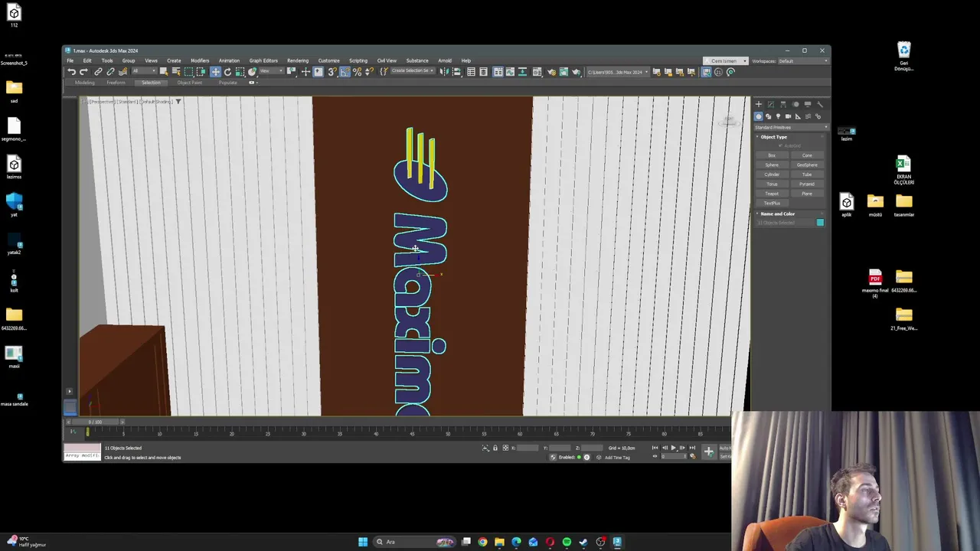This screenshot has width=980, height=551.
Task: Open the Workspaces Default dropdown
Action: coord(804,61)
